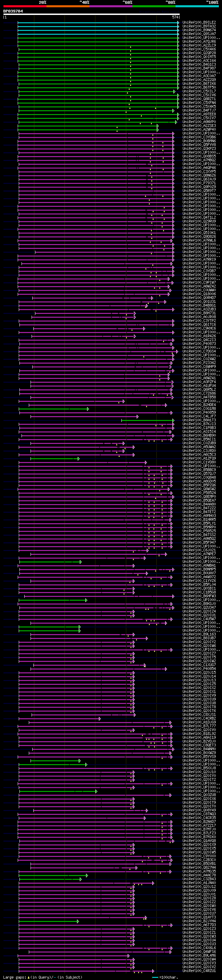This screenshot has height=980, width=222.
Task: Click the purple ~60% identity legend bar
Action: click(111, 6)
